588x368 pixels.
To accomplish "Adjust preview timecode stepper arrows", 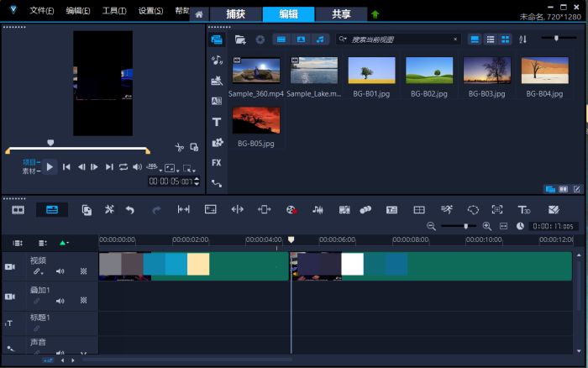I will click(197, 181).
